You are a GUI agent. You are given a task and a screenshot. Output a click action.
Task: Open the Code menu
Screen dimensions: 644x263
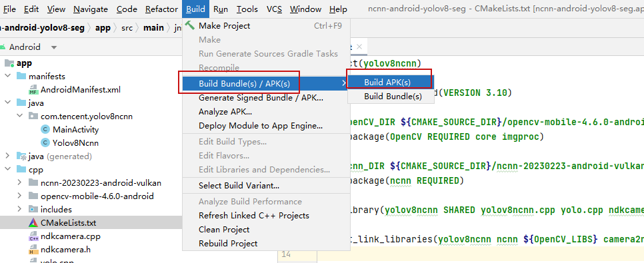(x=127, y=9)
